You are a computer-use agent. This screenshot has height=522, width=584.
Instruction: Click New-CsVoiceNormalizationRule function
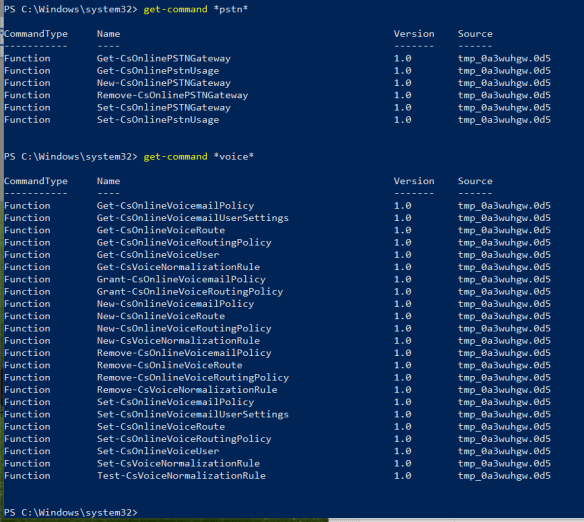coord(178,341)
